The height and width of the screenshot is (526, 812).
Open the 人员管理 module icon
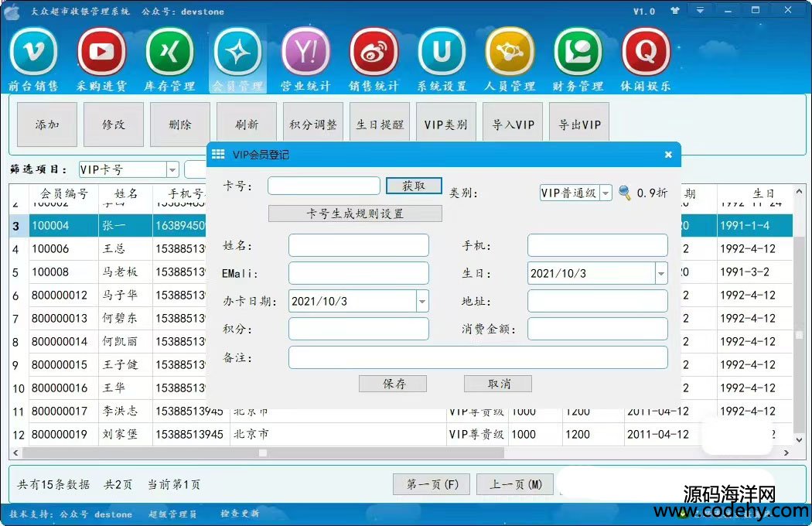click(510, 60)
